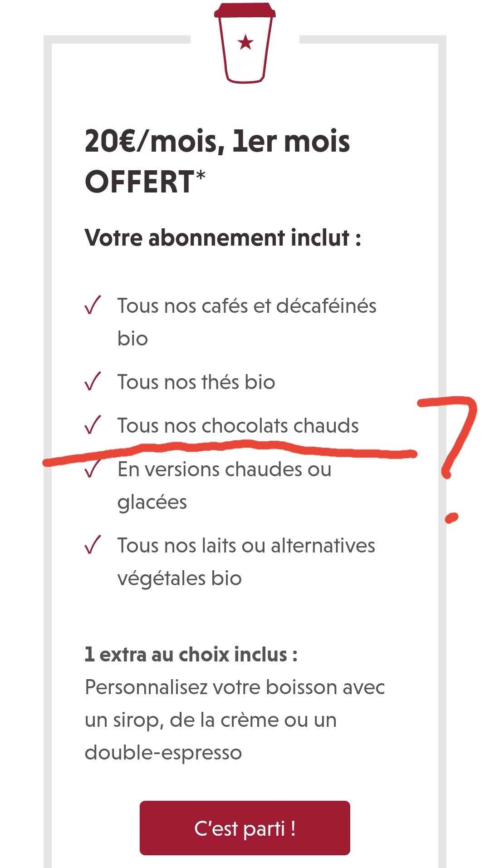Viewport: 490px width, 868px height.
Task: Click "Votre abonnement inclut :" subtitle
Action: click(223, 238)
